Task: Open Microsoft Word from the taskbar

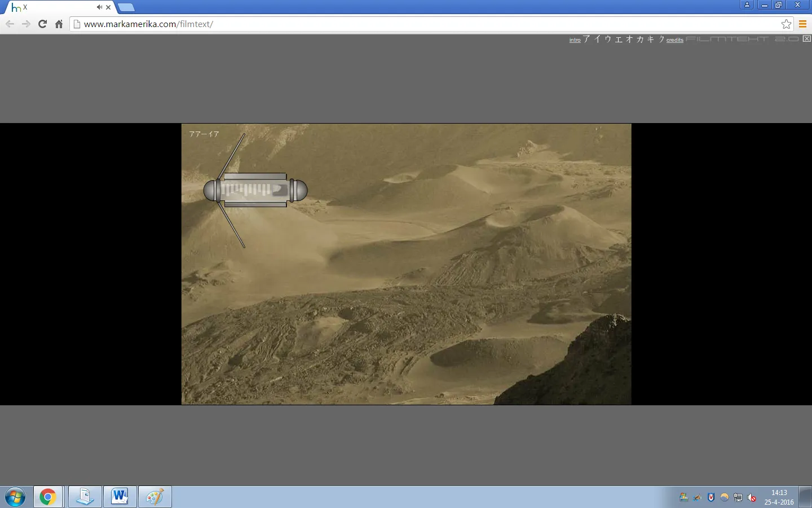Action: [120, 497]
